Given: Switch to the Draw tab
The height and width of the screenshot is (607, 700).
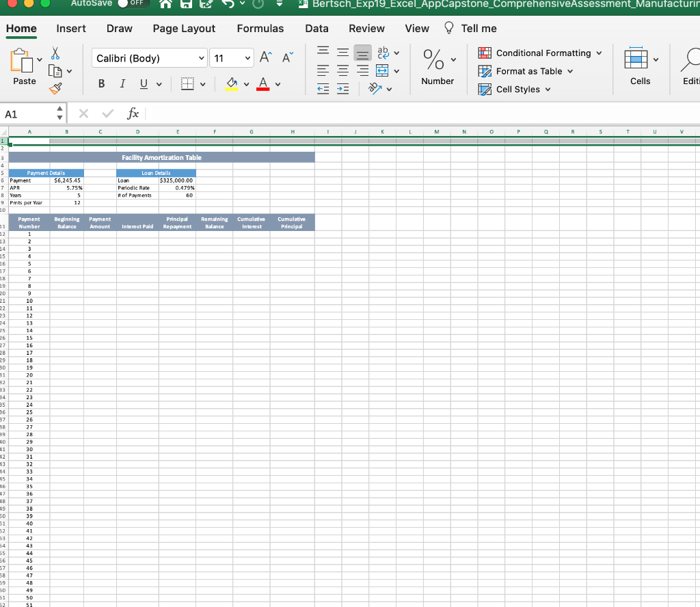Looking at the screenshot, I should coord(119,29).
